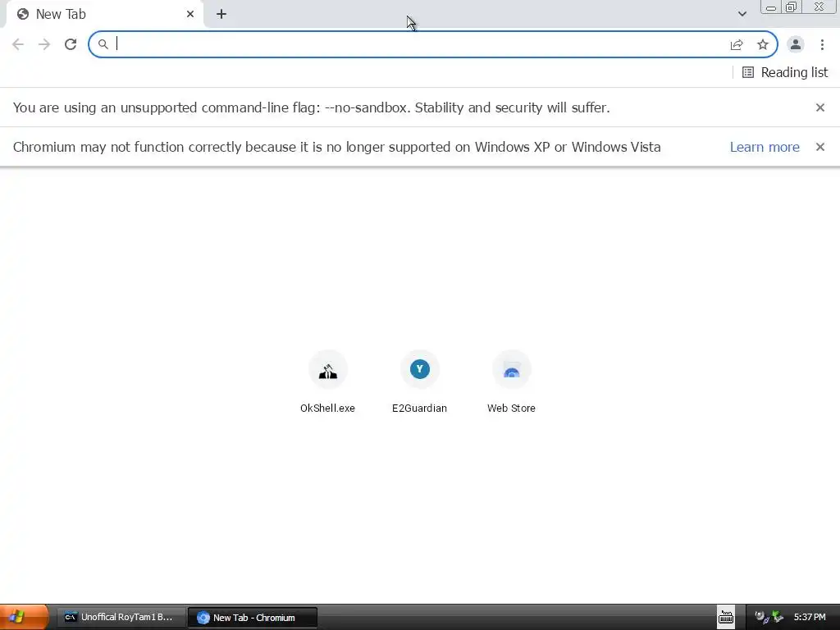Click the Reading list icon
840x630 pixels.
click(x=748, y=72)
